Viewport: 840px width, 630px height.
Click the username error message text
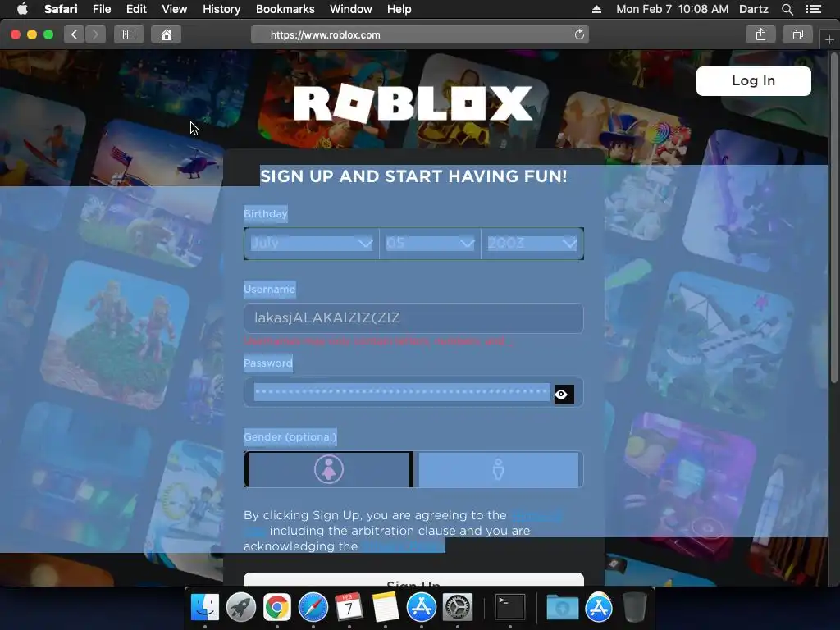[x=378, y=341]
